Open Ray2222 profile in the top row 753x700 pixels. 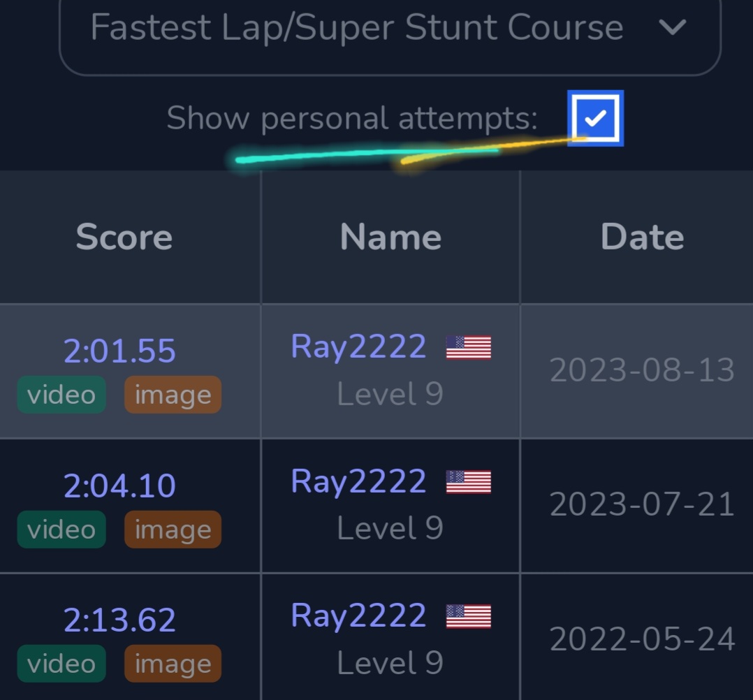(358, 347)
